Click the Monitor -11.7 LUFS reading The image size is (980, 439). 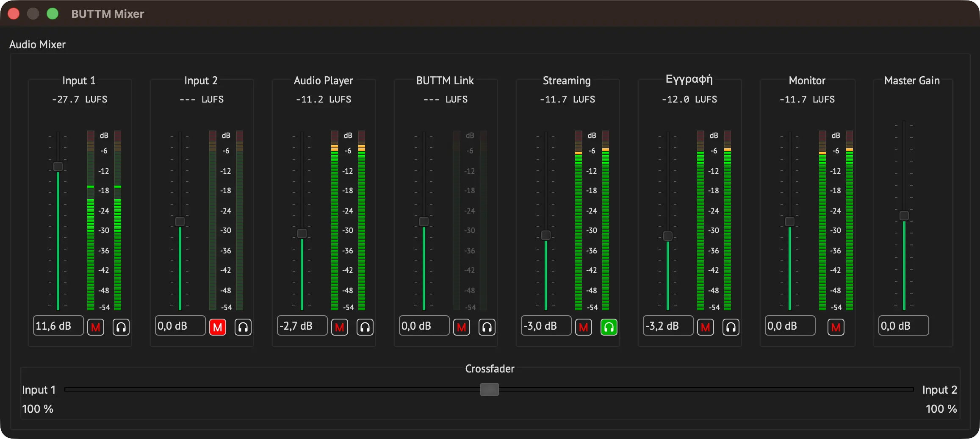807,99
